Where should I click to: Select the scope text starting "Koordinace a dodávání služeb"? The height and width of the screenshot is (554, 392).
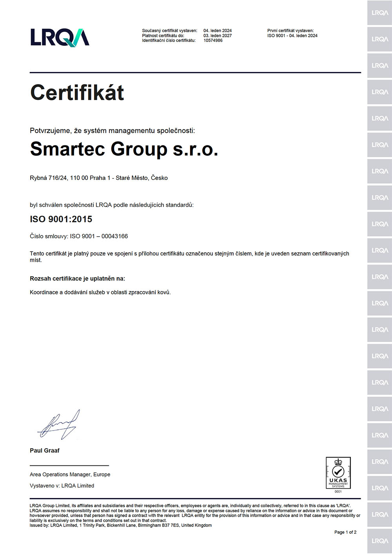coord(100,292)
